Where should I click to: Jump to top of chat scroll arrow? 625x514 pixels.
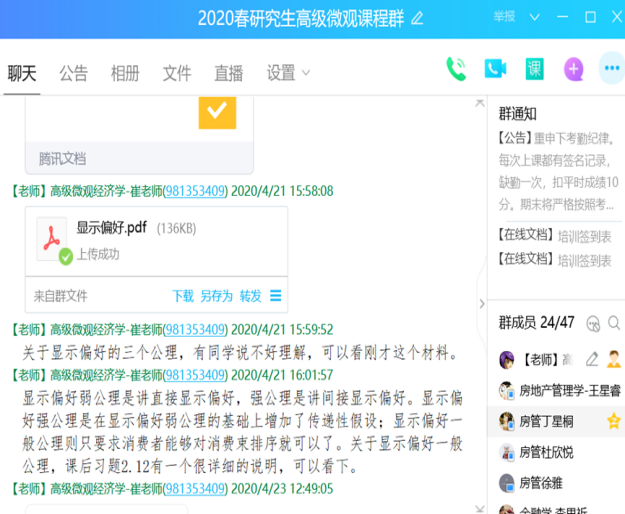(480, 103)
